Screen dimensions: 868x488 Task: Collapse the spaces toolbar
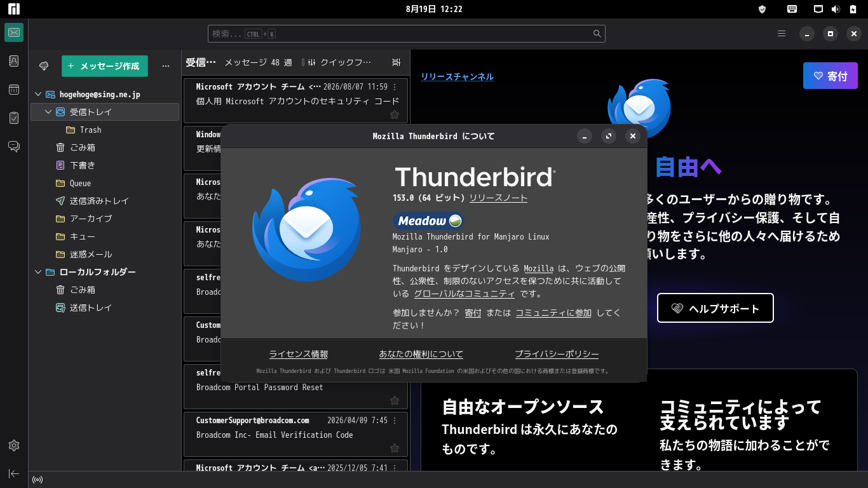point(14,473)
